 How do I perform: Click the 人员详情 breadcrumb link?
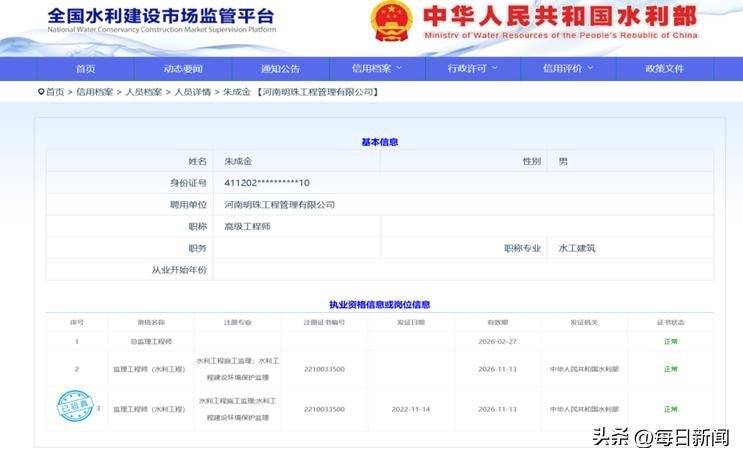click(193, 92)
